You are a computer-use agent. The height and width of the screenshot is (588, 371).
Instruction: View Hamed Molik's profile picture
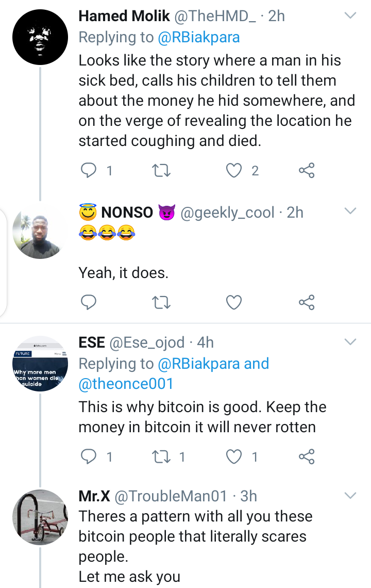click(x=40, y=36)
